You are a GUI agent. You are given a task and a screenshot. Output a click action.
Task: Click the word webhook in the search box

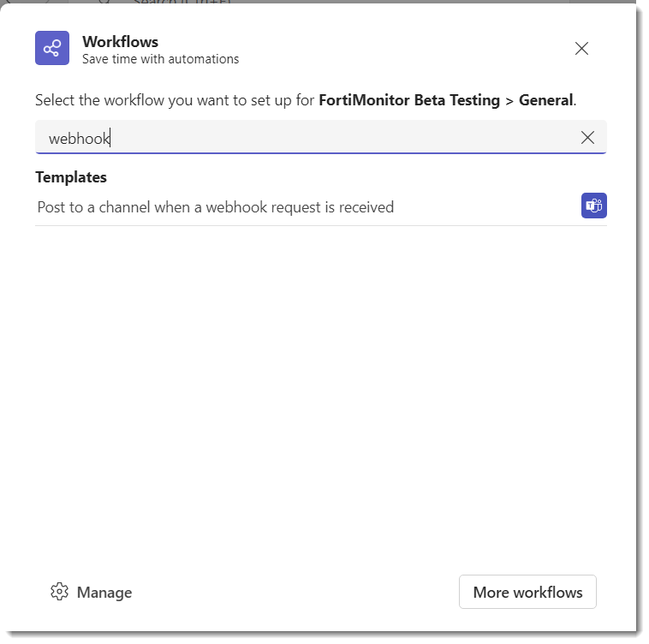coord(80,138)
